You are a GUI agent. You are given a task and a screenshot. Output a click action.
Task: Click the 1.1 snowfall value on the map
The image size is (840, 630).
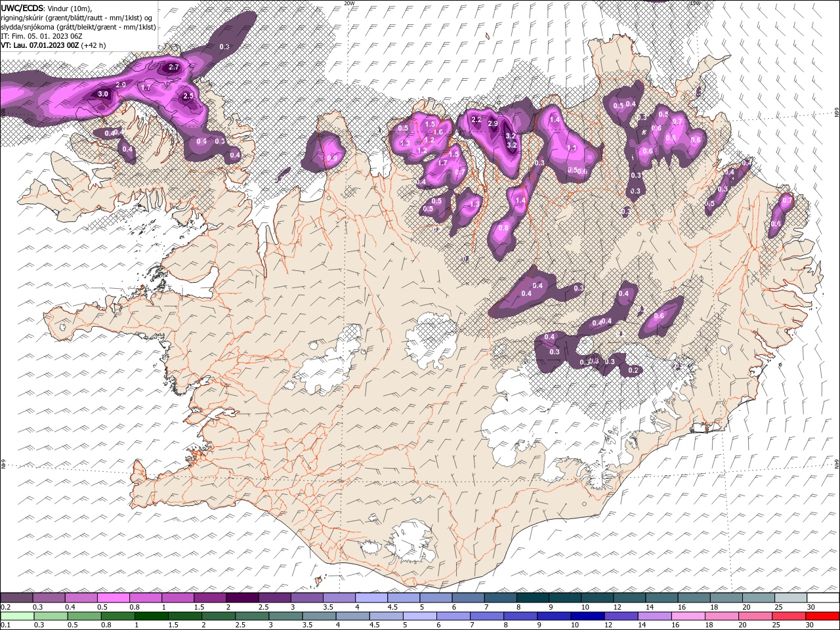point(571,148)
